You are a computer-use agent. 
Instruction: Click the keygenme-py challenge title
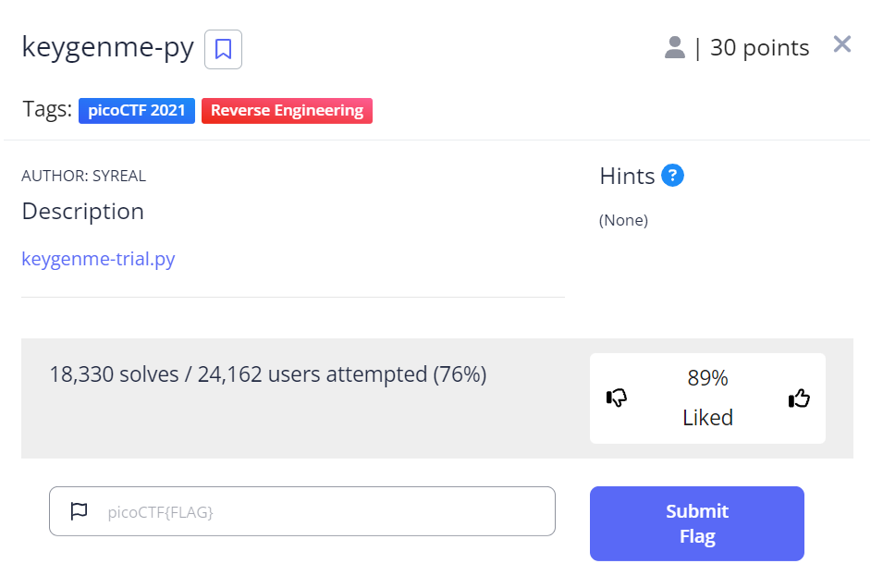pyautogui.click(x=107, y=48)
